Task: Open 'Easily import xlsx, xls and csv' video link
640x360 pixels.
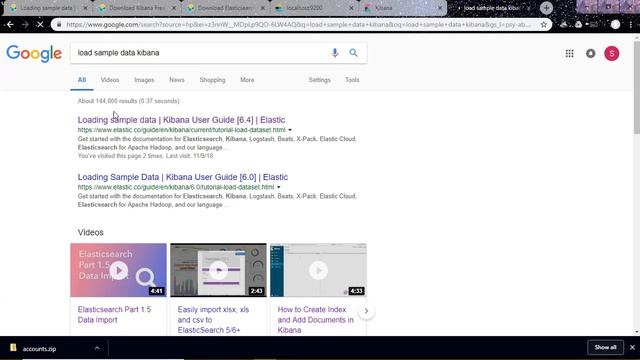Action: (x=213, y=320)
